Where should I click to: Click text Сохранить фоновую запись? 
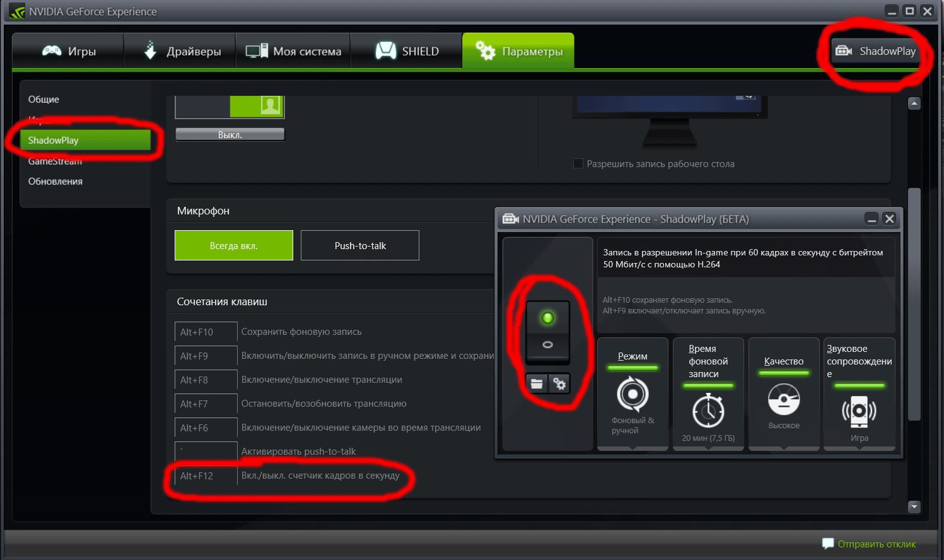(x=301, y=332)
